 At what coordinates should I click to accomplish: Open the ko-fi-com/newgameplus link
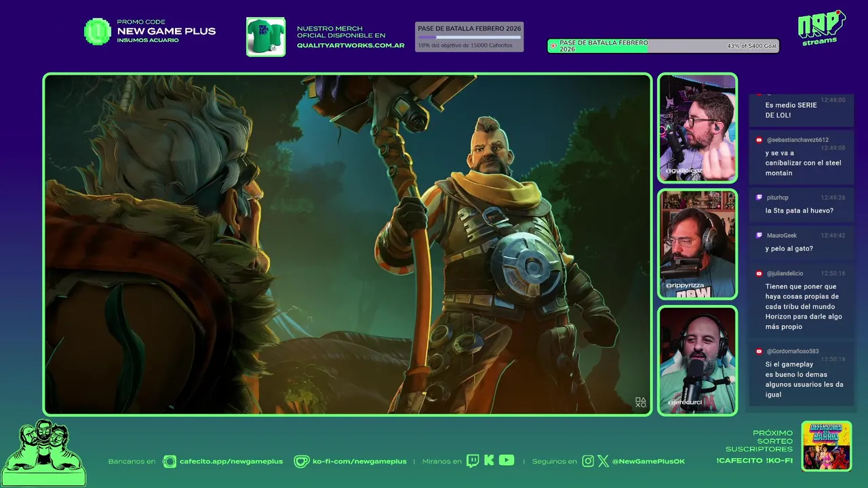tap(359, 462)
